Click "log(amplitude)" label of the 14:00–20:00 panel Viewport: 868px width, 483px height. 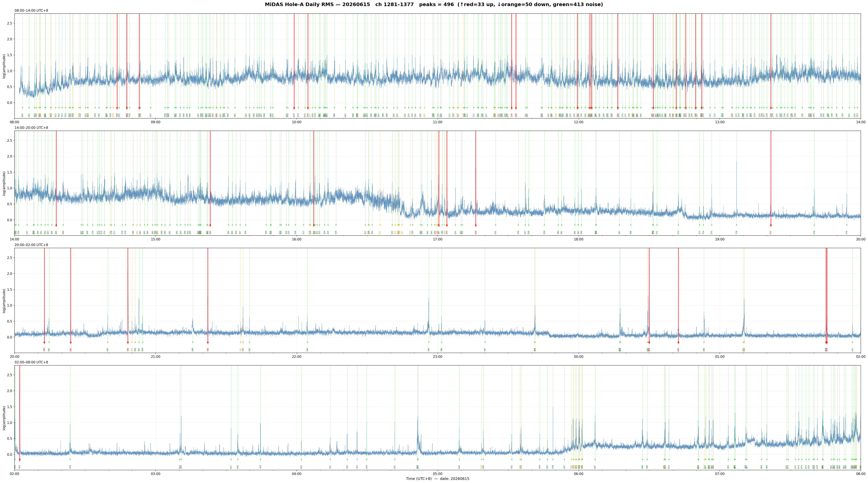[4, 183]
